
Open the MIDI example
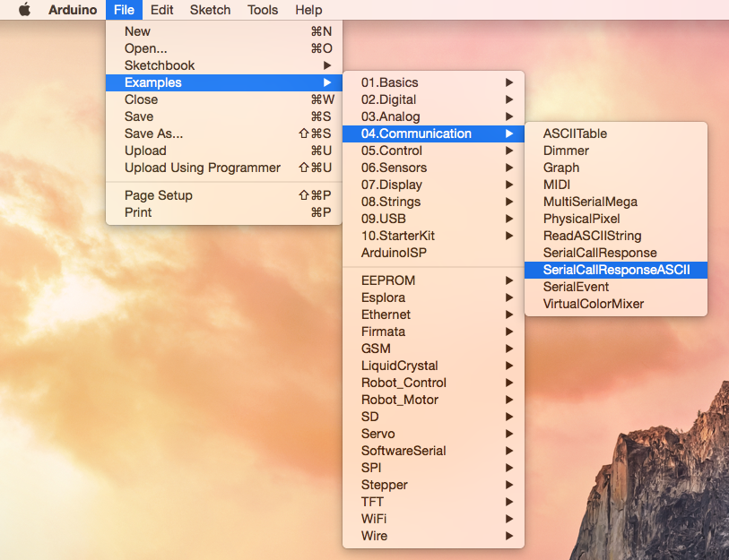coord(616,185)
